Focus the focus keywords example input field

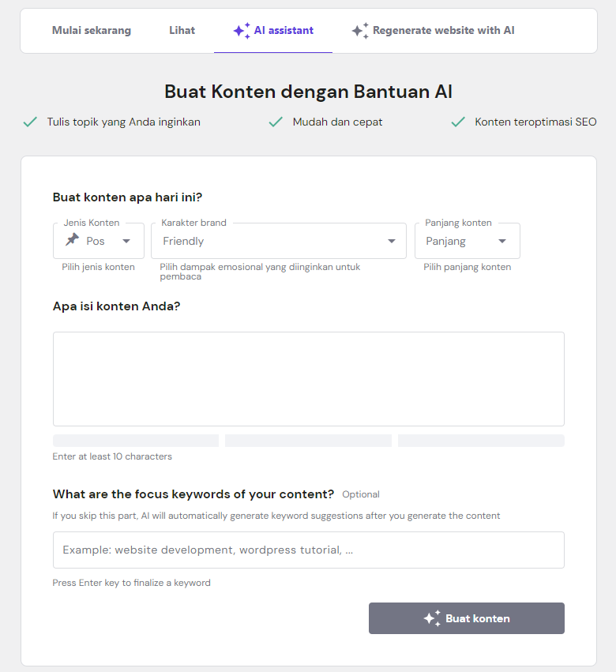[308, 550]
